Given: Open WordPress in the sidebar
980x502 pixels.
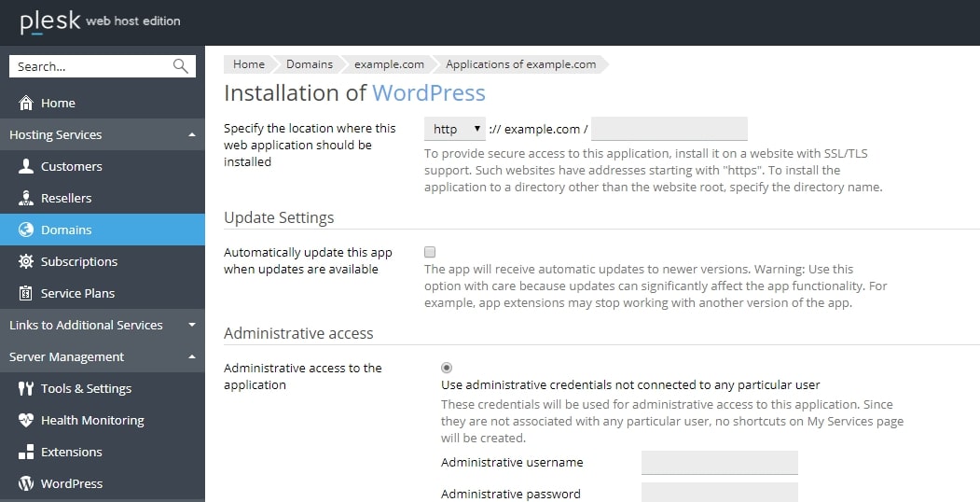Looking at the screenshot, I should pos(103,483).
